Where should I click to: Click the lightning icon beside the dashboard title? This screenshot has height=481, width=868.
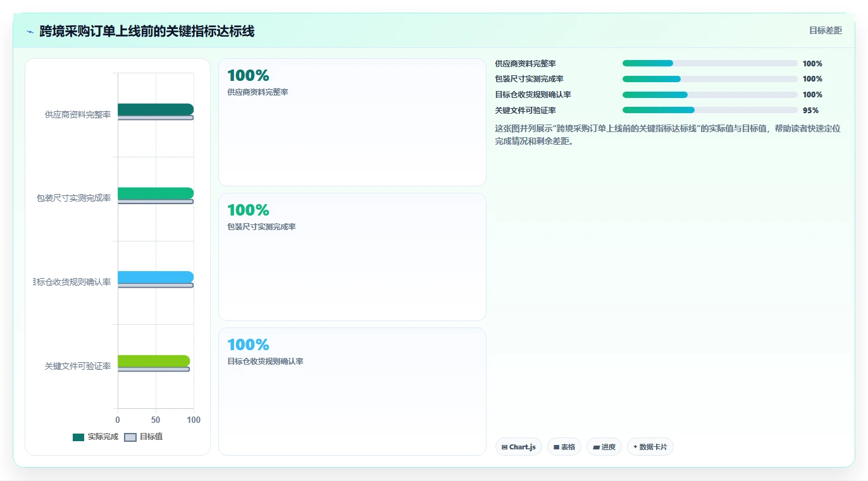pyautogui.click(x=30, y=32)
